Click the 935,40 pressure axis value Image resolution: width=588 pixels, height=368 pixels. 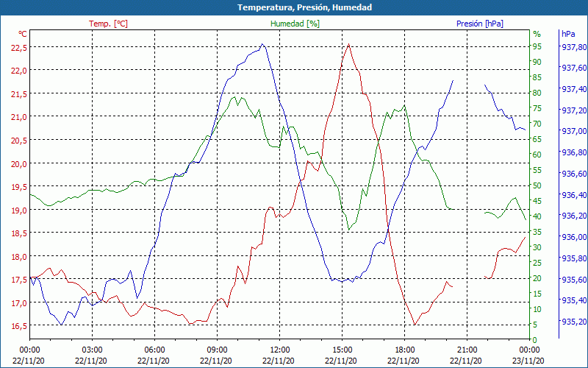(x=573, y=300)
